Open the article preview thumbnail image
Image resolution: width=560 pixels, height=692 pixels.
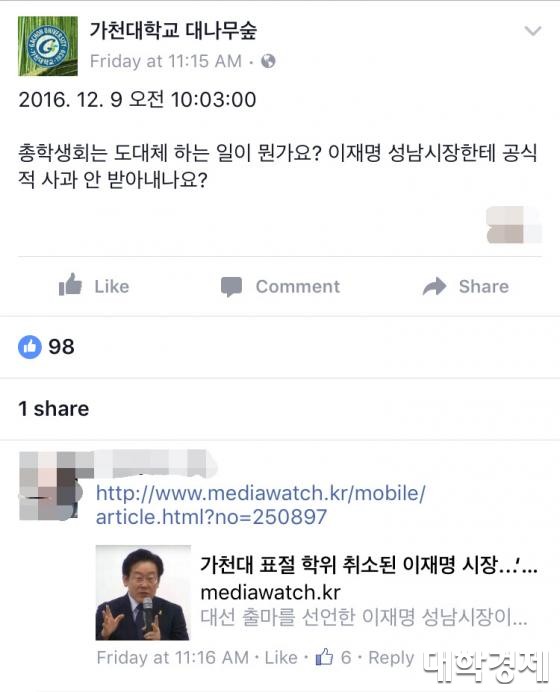coord(143,593)
